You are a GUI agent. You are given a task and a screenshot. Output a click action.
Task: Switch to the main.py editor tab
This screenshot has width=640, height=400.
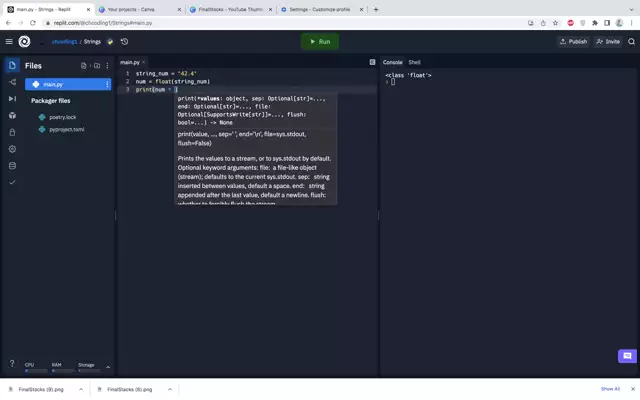[x=130, y=62]
